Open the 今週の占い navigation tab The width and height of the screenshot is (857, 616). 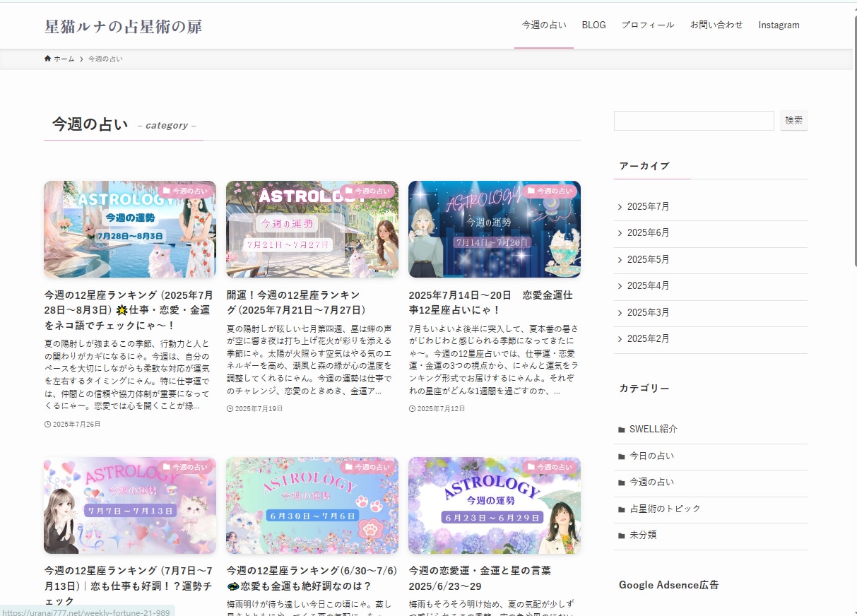coord(544,25)
